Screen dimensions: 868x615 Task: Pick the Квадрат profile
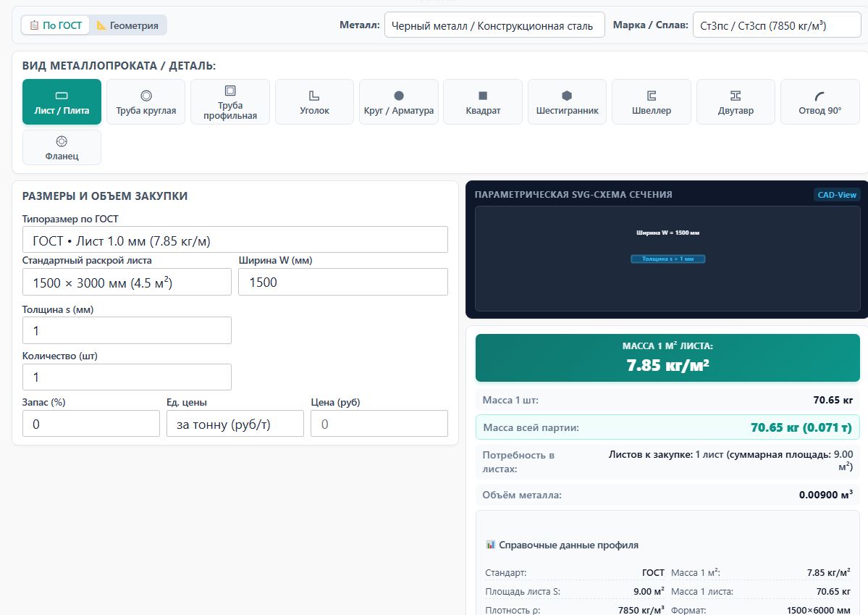click(483, 102)
